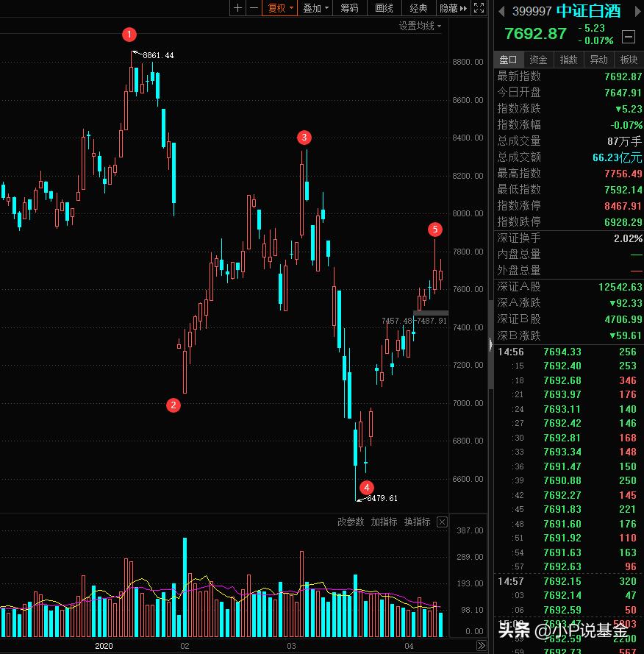Toggle fullscreen chart icon

479,8
